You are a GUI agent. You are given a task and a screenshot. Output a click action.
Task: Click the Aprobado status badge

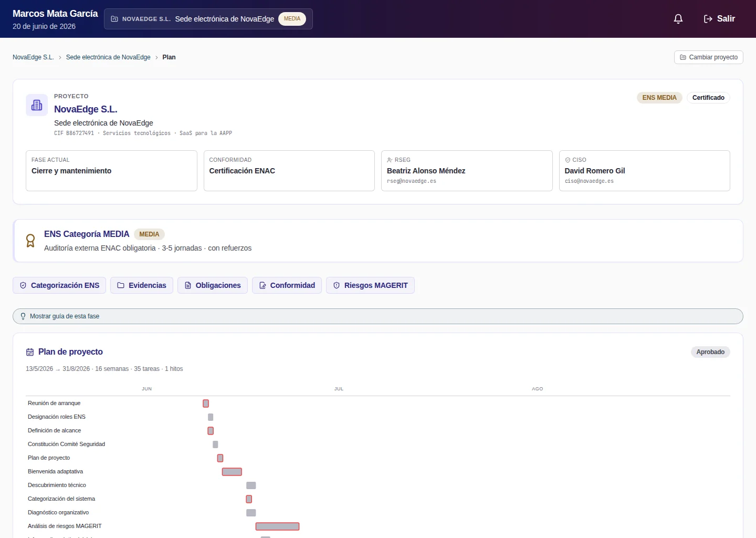pos(710,352)
